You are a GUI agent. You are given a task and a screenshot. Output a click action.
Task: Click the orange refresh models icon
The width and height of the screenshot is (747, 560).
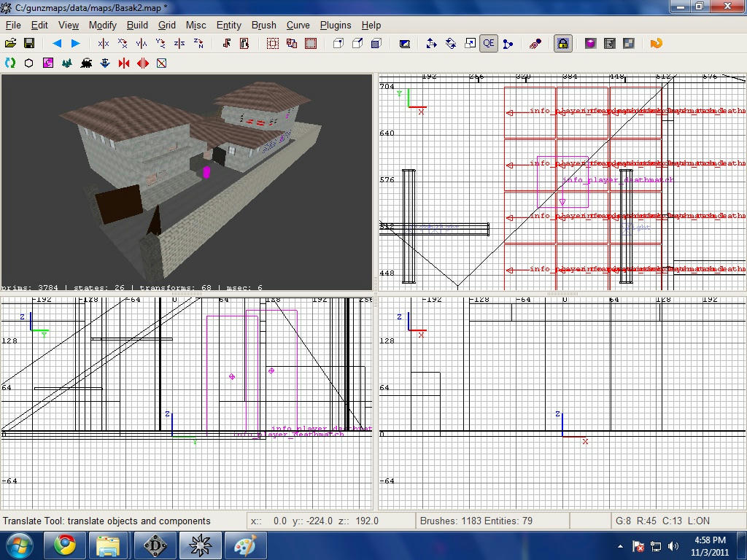[x=656, y=44]
